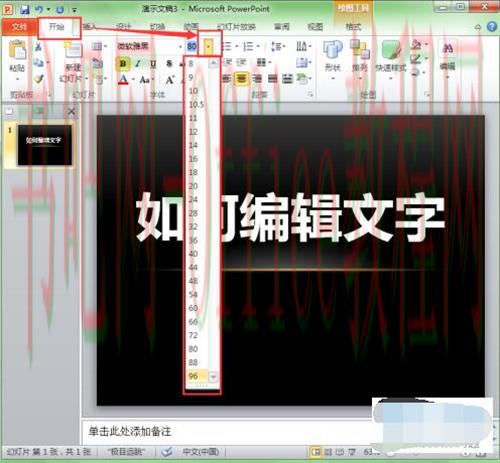Click the Save icon in quick access toolbar
This screenshot has width=500, height=463.
point(24,9)
